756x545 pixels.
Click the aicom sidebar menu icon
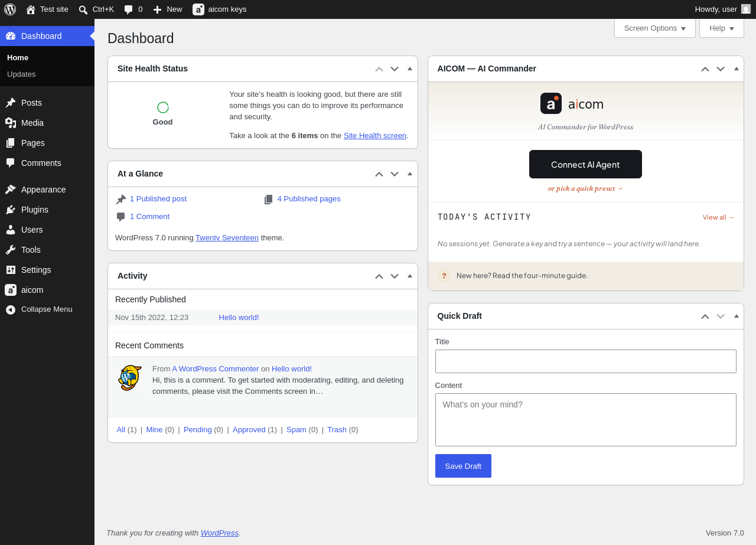11,290
